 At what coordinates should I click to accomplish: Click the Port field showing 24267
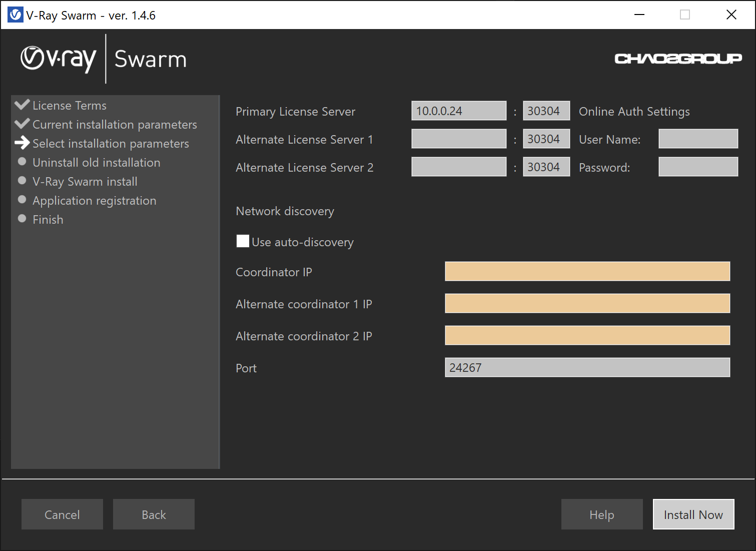point(587,367)
